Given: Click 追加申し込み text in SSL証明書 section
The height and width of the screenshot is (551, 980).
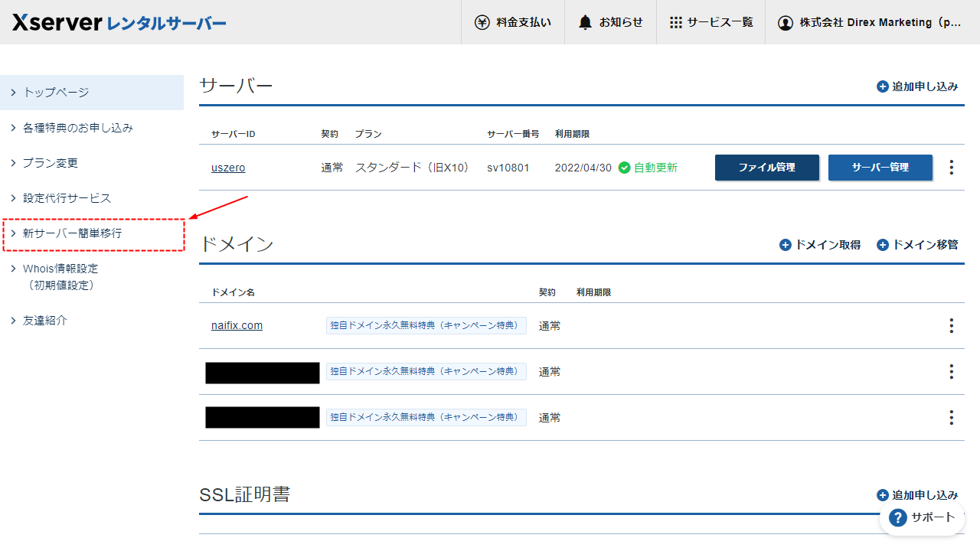Looking at the screenshot, I should tap(925, 495).
